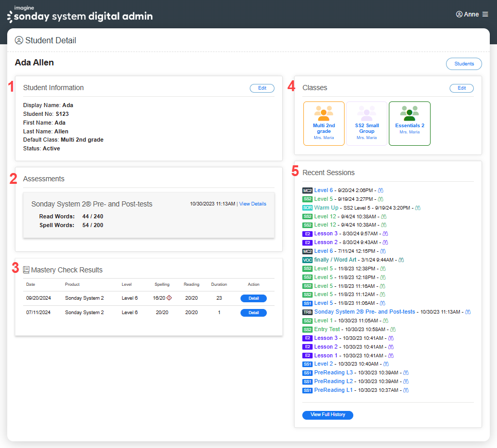Click View Full History button

pos(328,415)
